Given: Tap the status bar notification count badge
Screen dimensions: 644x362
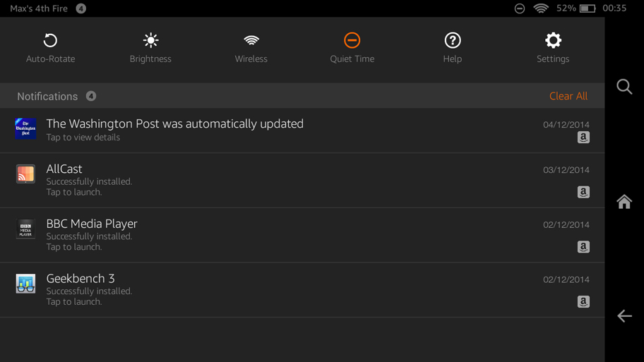Looking at the screenshot, I should [x=81, y=8].
